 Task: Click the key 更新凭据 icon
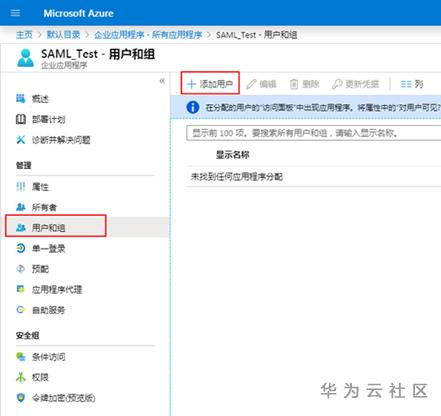(337, 84)
